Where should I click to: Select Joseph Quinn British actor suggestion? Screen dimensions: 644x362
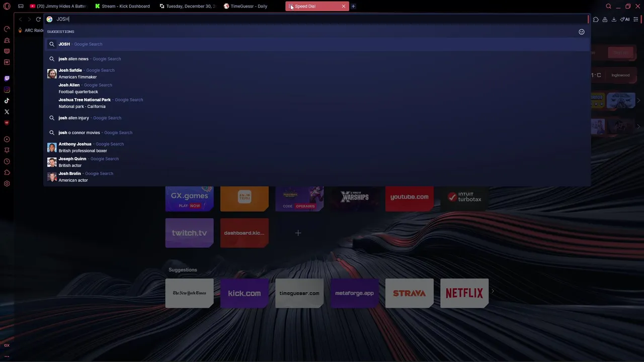coord(317,162)
